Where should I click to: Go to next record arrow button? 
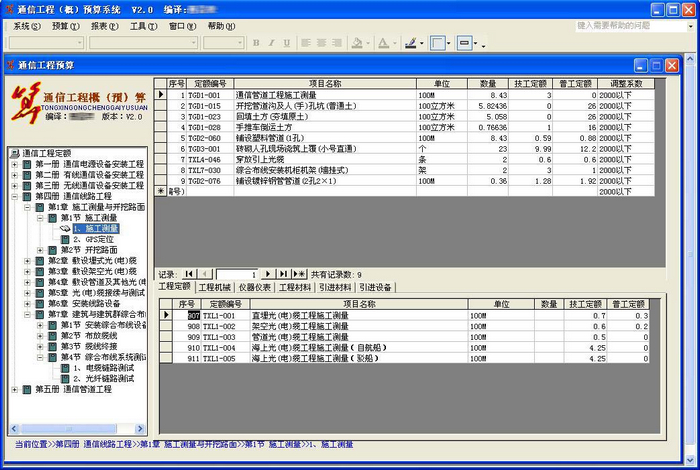268,274
